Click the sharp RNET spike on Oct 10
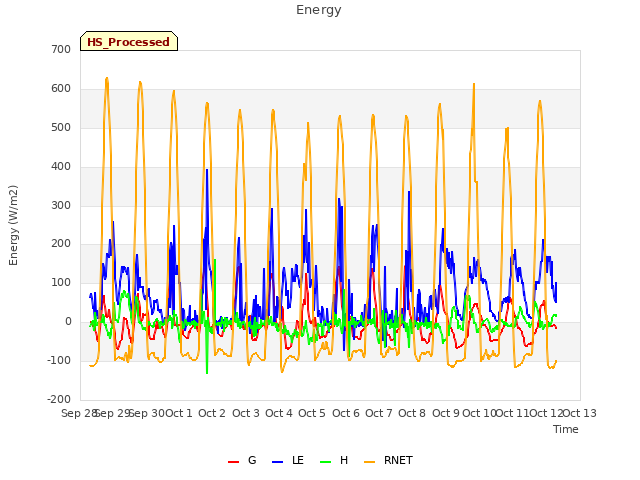This screenshot has width=640, height=480. coord(474,84)
